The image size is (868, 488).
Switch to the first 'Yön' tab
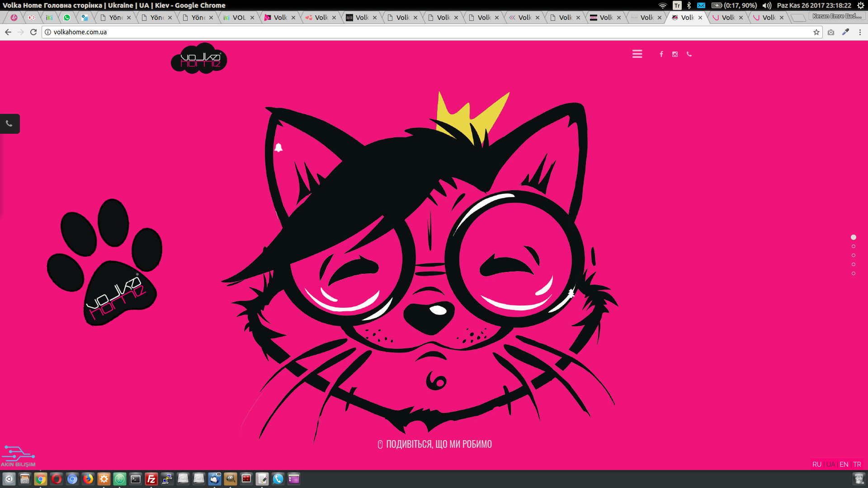point(115,18)
